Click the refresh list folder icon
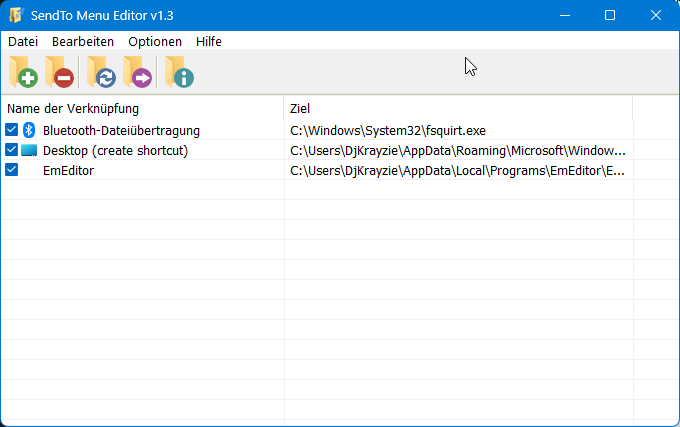Viewport: 680px width, 427px height. 101,72
